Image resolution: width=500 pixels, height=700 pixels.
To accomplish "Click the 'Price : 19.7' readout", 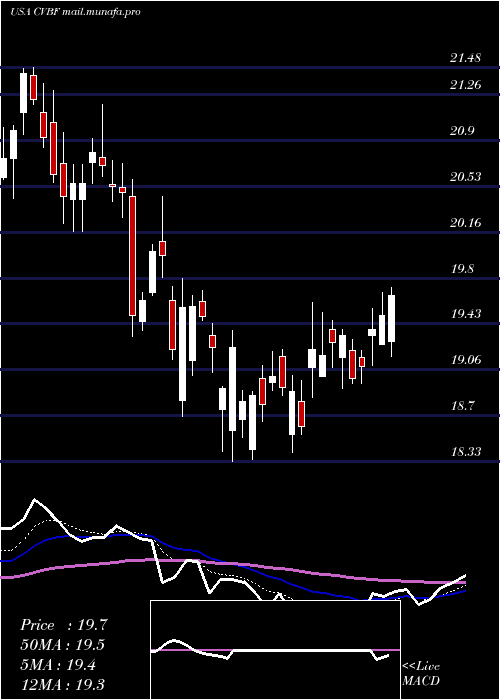I will [x=64, y=625].
